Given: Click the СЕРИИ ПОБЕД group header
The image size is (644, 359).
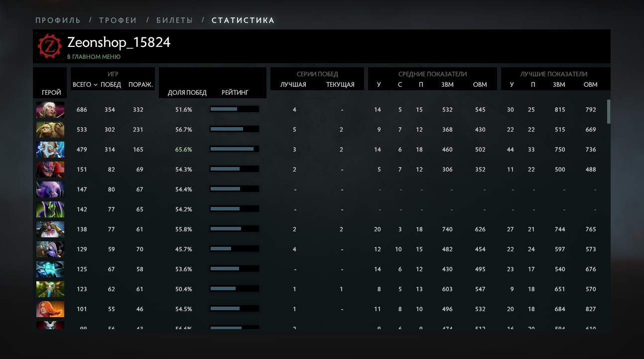Looking at the screenshot, I should click(x=317, y=74).
